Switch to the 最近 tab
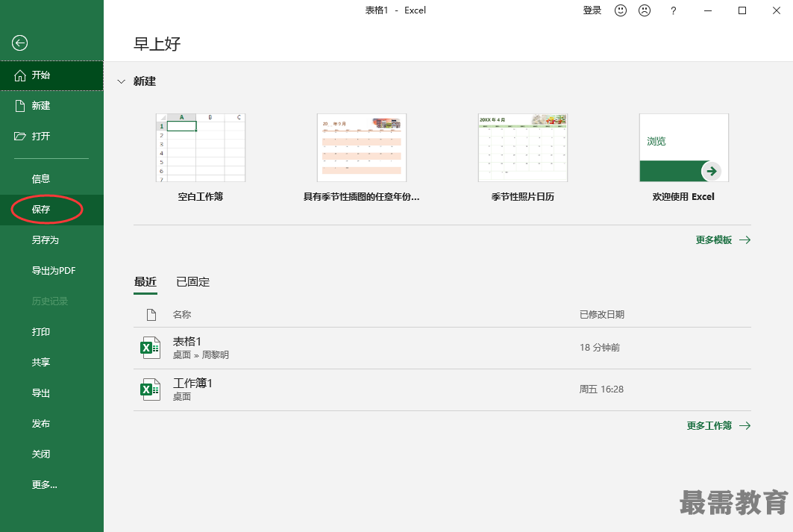 tap(145, 282)
